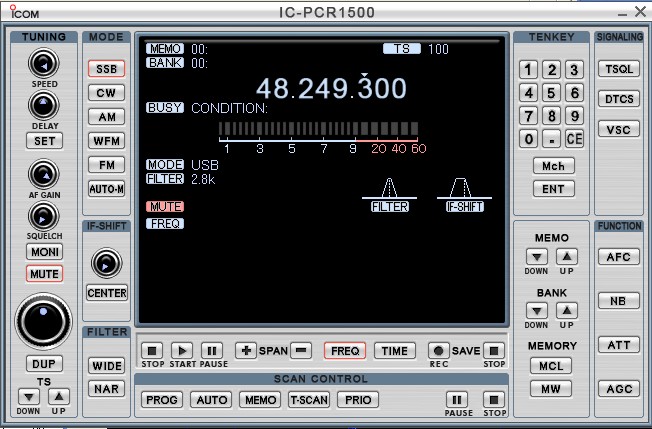
Task: Start AUTO scan
Action: tap(211, 400)
